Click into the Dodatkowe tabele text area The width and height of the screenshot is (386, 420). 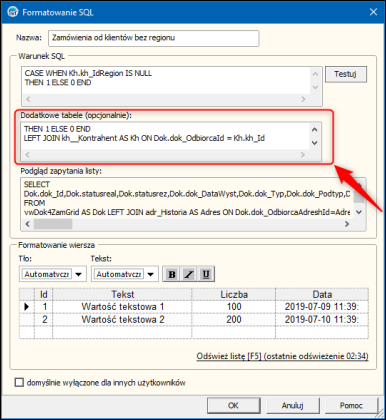(x=165, y=136)
